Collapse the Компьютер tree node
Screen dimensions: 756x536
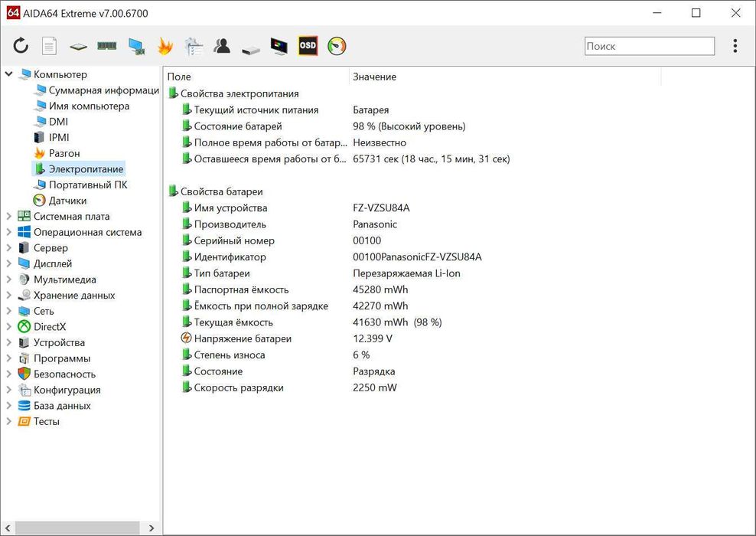pyautogui.click(x=9, y=74)
